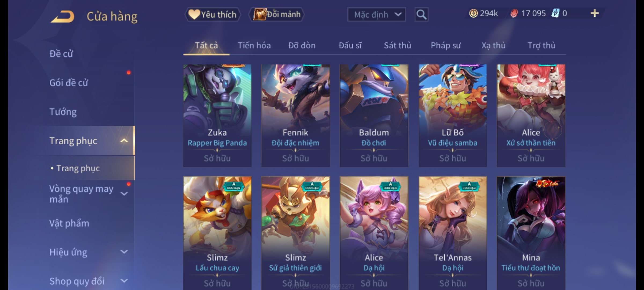644x290 pixels.
Task: Open the Mặc định sort dropdown
Action: pyautogui.click(x=376, y=15)
